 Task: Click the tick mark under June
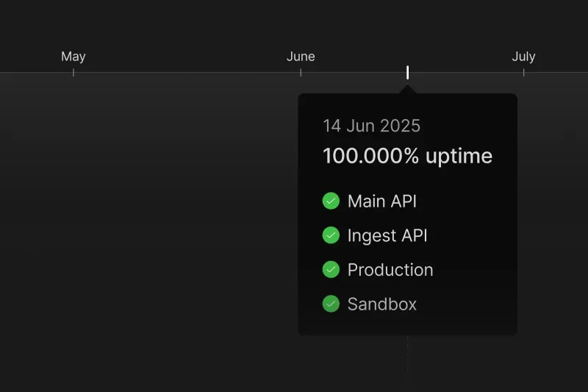(x=301, y=73)
